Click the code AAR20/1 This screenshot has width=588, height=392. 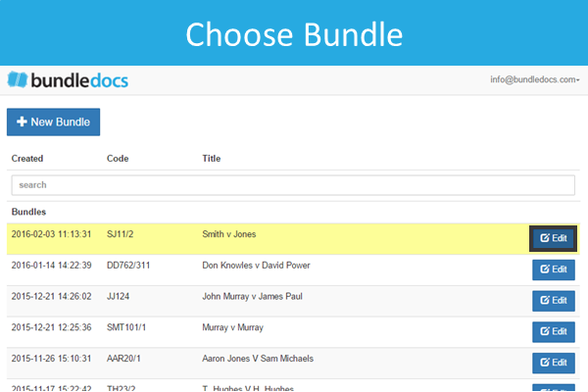(123, 359)
